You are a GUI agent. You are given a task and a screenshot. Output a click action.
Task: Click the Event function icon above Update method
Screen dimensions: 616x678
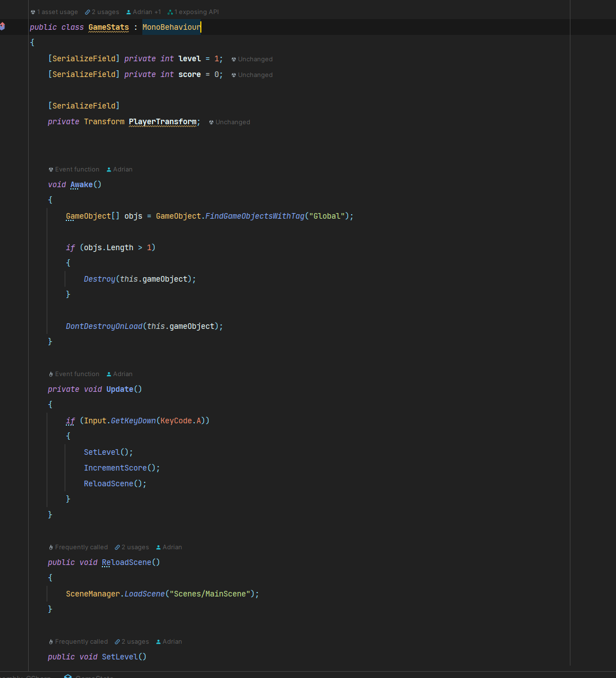[51, 374]
